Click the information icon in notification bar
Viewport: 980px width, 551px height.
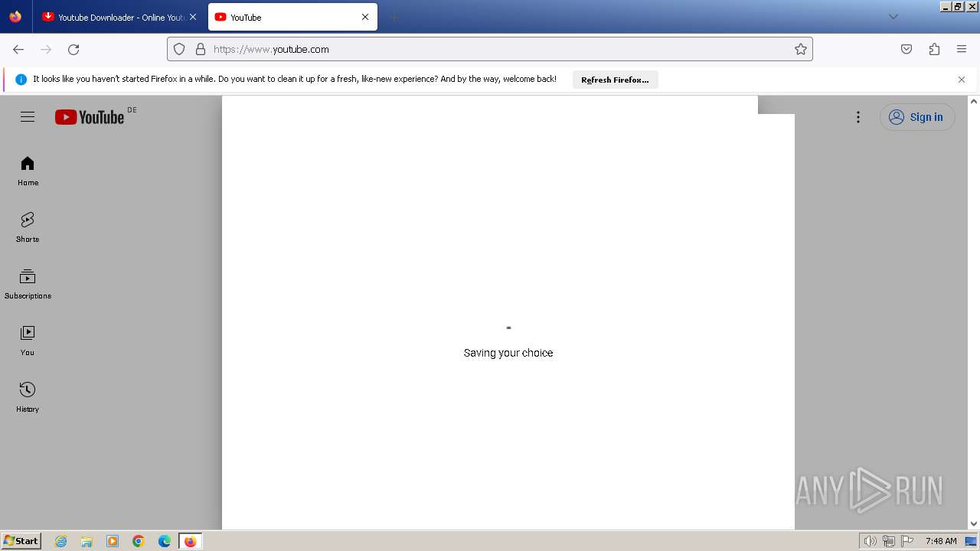pos(21,80)
